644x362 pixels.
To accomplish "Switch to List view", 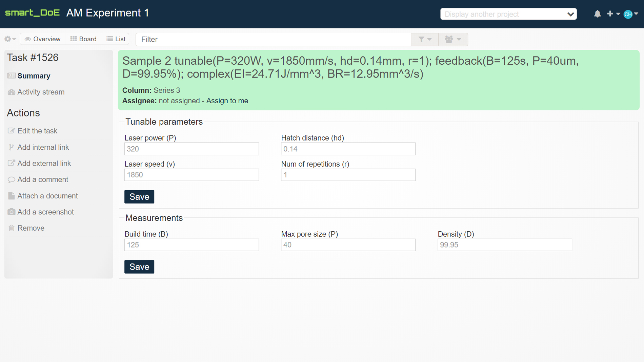I will pyautogui.click(x=116, y=39).
